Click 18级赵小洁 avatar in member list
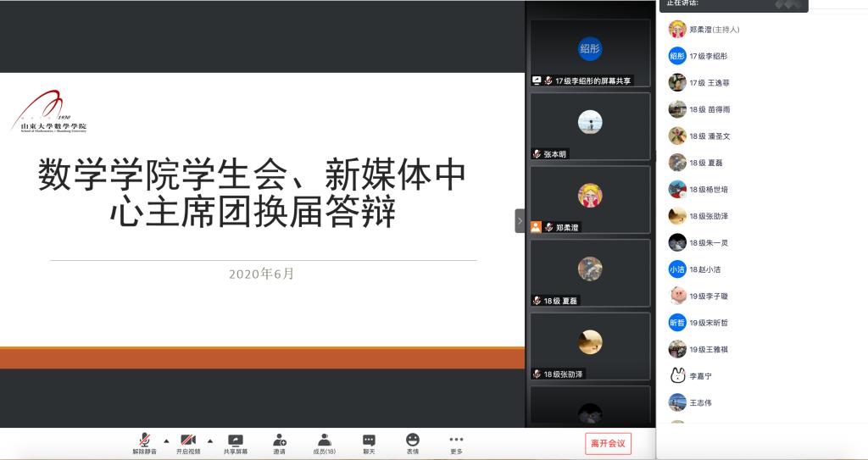Screen dimensions: 868x460 point(677,269)
